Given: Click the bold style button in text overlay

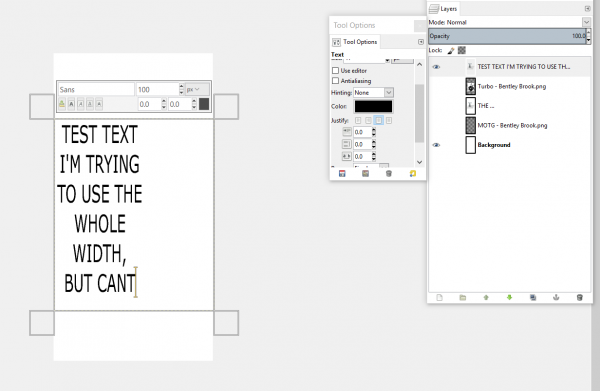Looking at the screenshot, I should [x=71, y=104].
